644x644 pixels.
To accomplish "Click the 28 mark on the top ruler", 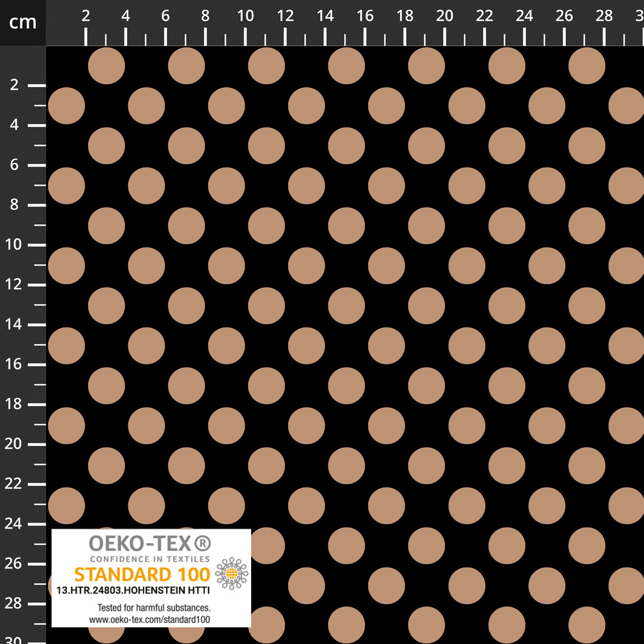I will 604,16.
